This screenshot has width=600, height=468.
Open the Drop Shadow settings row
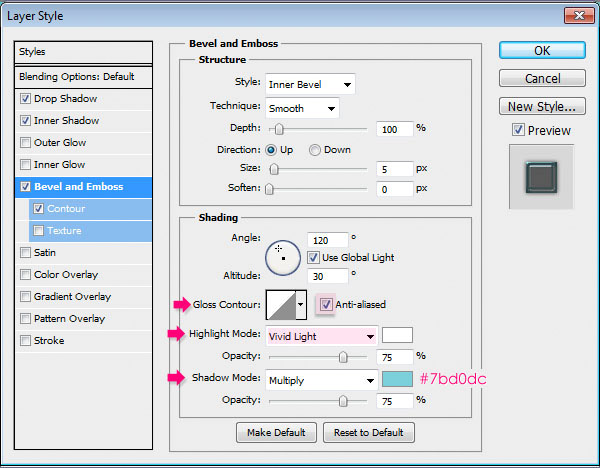coord(83,99)
